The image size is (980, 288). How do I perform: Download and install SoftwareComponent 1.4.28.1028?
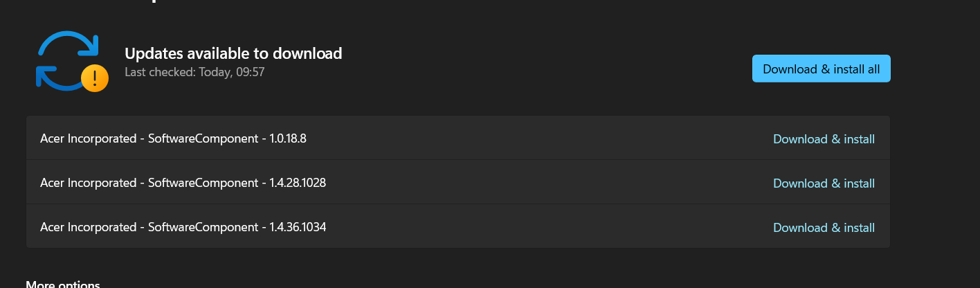tap(824, 183)
